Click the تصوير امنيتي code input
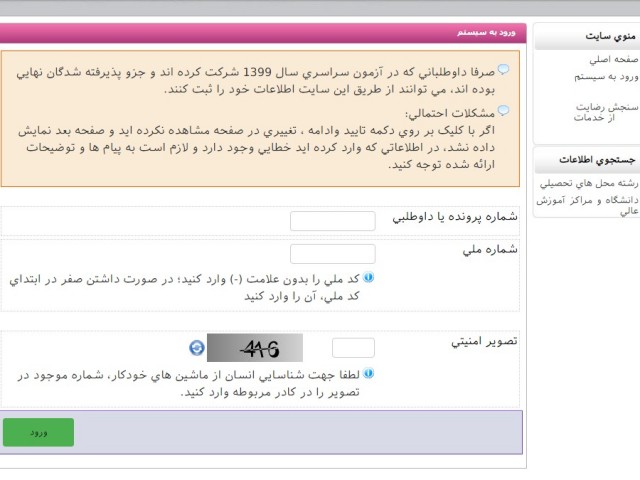 click(353, 348)
